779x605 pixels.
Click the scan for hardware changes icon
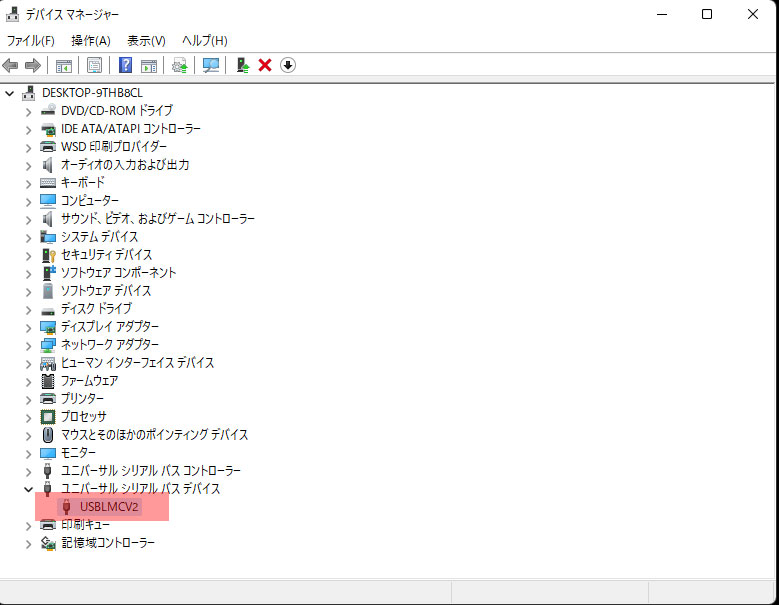click(x=211, y=65)
